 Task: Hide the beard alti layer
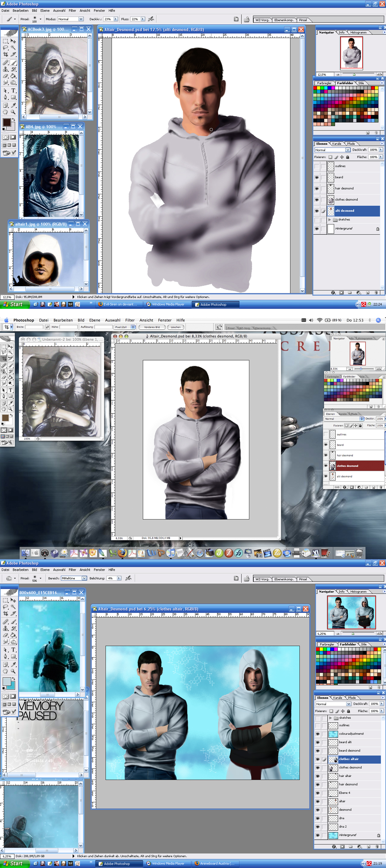click(318, 742)
